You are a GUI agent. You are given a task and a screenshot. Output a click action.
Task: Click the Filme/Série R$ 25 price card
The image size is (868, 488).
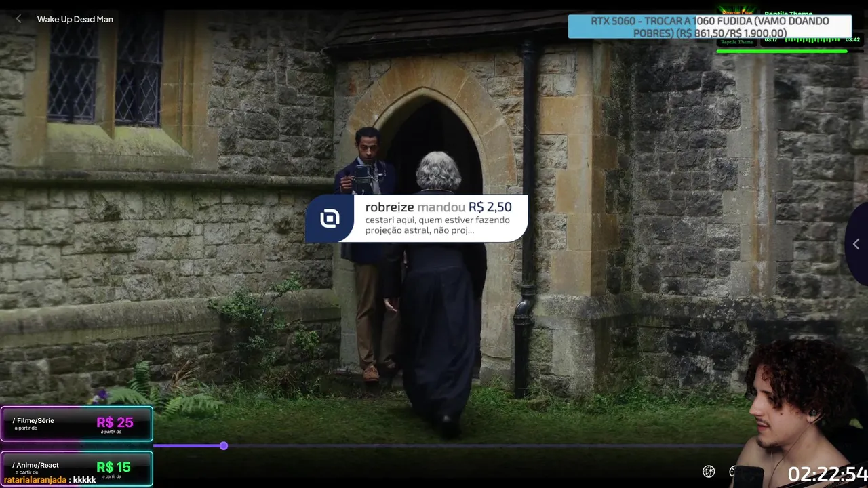(x=77, y=424)
